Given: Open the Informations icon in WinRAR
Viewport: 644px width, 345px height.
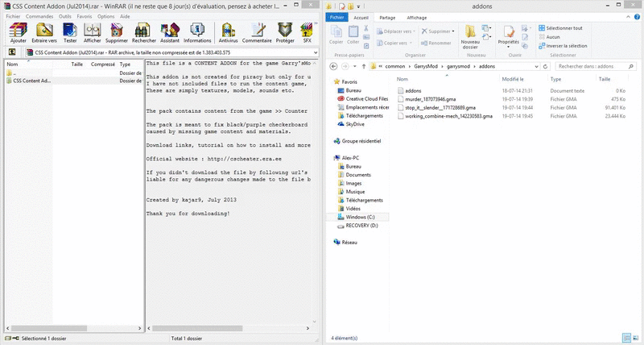Looking at the screenshot, I should (x=197, y=33).
